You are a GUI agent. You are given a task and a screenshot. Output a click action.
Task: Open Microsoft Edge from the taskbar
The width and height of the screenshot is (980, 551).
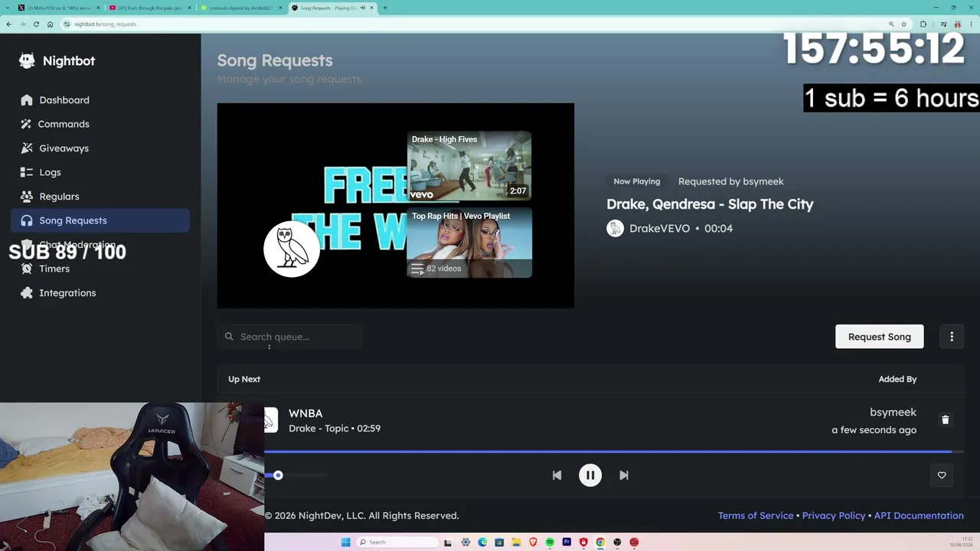tap(482, 543)
